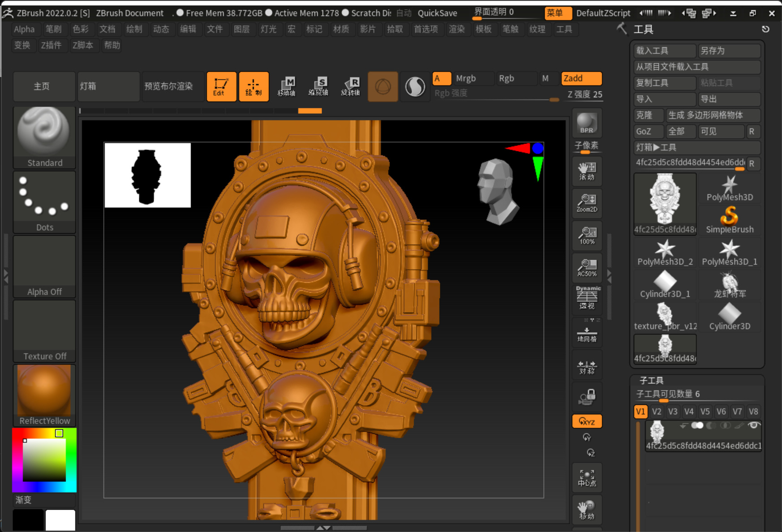
Task: Click the tool palette refresh arrow icon
Action: (x=765, y=29)
